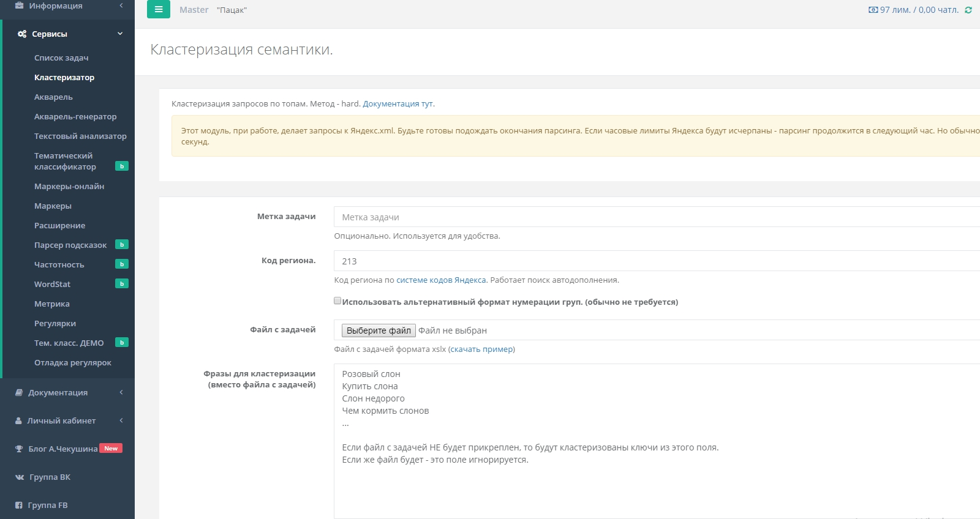This screenshot has height=519, width=980.
Task: Click the Группа FB icon
Action: pos(19,506)
